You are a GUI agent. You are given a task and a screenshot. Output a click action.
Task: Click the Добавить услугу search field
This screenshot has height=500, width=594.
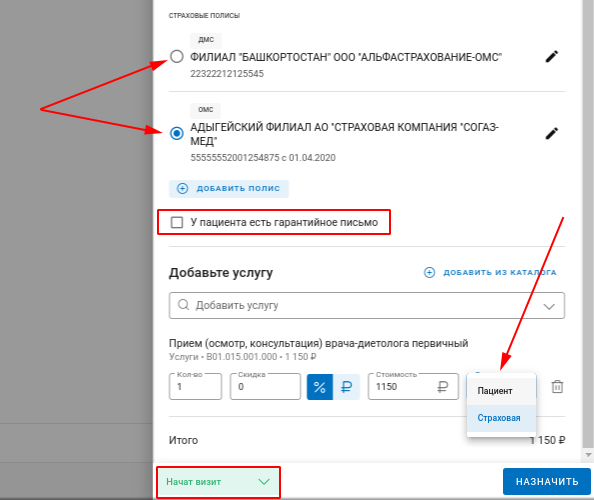[367, 305]
